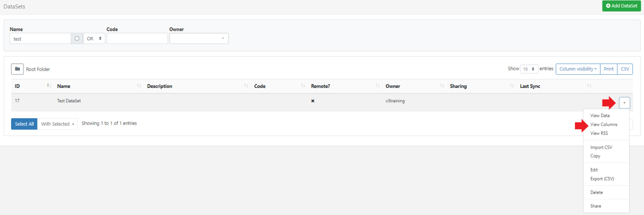Sort table by ID column arrows
The image size is (644, 215).
click(x=49, y=86)
